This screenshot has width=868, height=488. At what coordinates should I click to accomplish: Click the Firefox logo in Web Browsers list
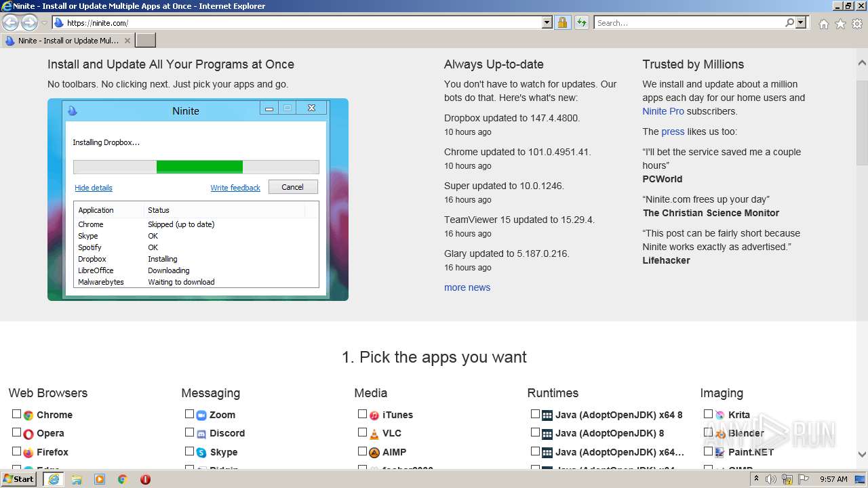[x=28, y=452]
